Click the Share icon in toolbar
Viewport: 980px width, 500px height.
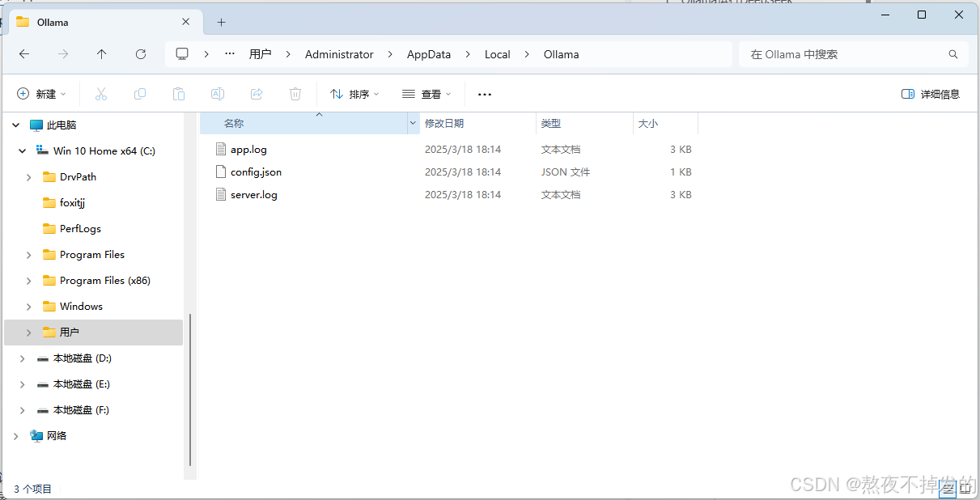(257, 94)
